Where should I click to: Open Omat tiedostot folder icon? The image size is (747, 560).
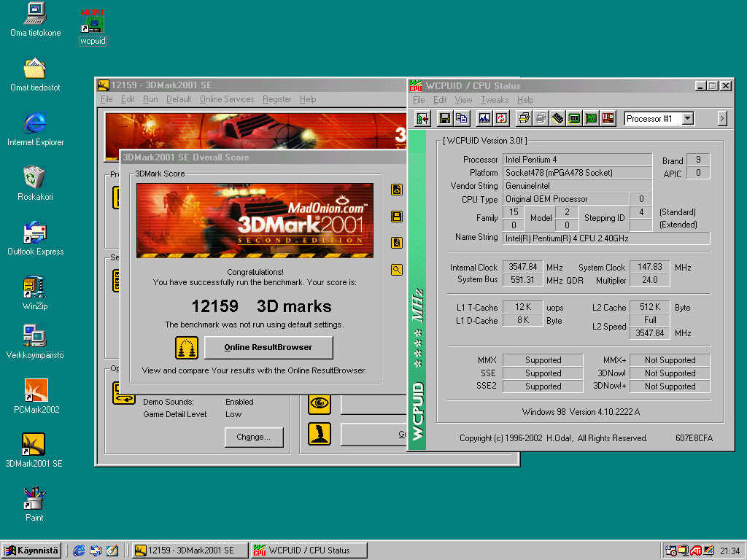[x=35, y=74]
